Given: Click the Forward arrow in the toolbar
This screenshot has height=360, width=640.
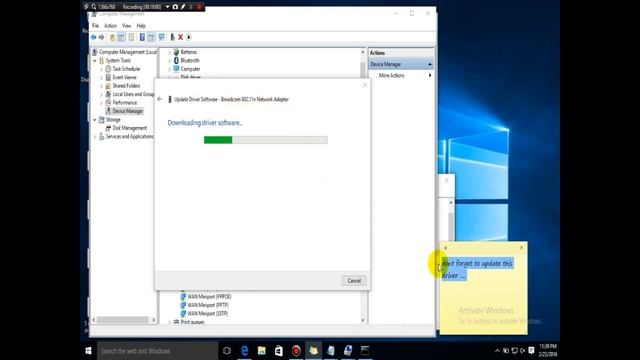Looking at the screenshot, I should (102, 37).
